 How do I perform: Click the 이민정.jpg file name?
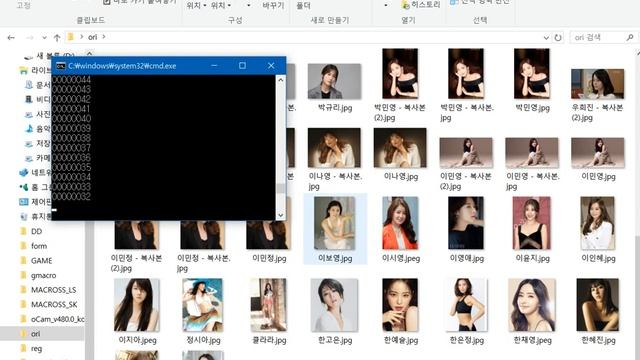point(269,258)
